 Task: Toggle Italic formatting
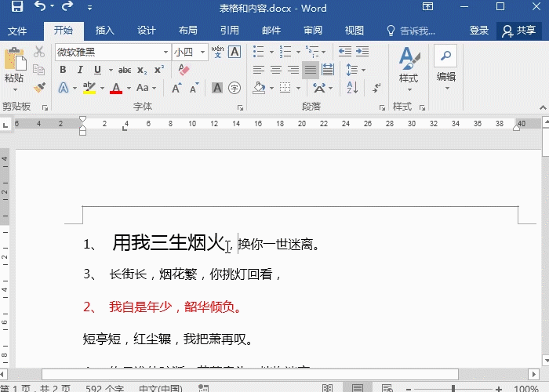78,70
